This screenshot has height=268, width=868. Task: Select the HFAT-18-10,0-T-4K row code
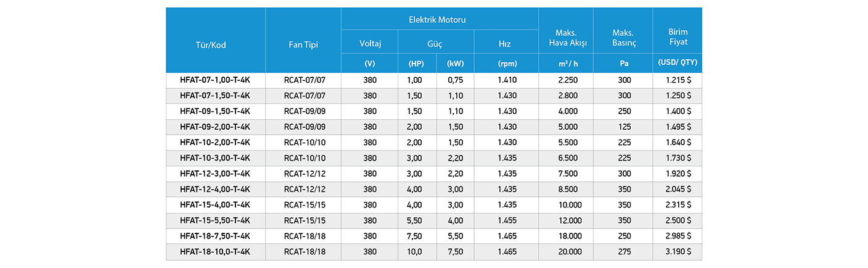point(215,251)
